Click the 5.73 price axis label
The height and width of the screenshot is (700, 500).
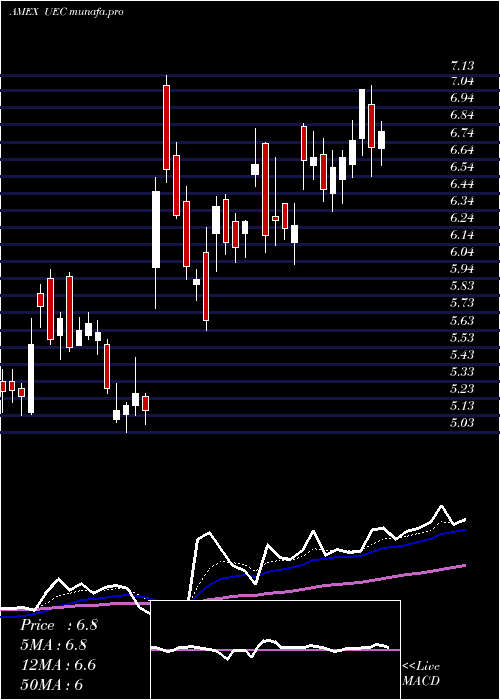[462, 303]
